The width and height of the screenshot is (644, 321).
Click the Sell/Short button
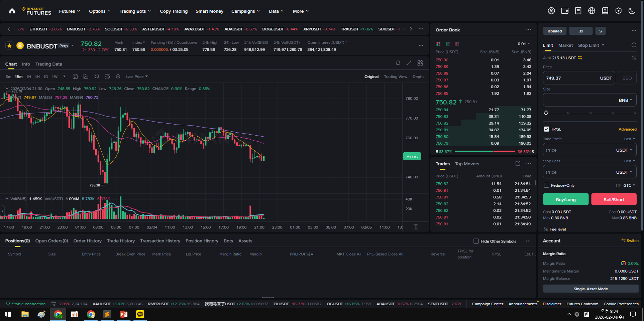coord(614,199)
